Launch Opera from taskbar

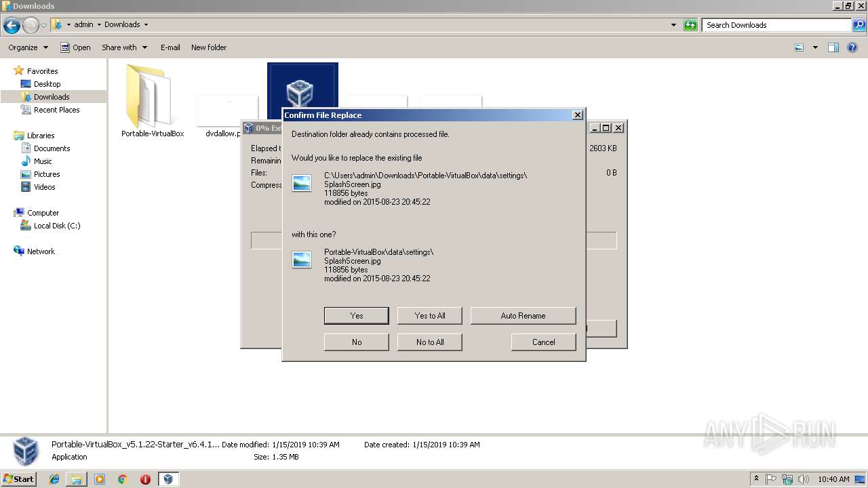[145, 479]
